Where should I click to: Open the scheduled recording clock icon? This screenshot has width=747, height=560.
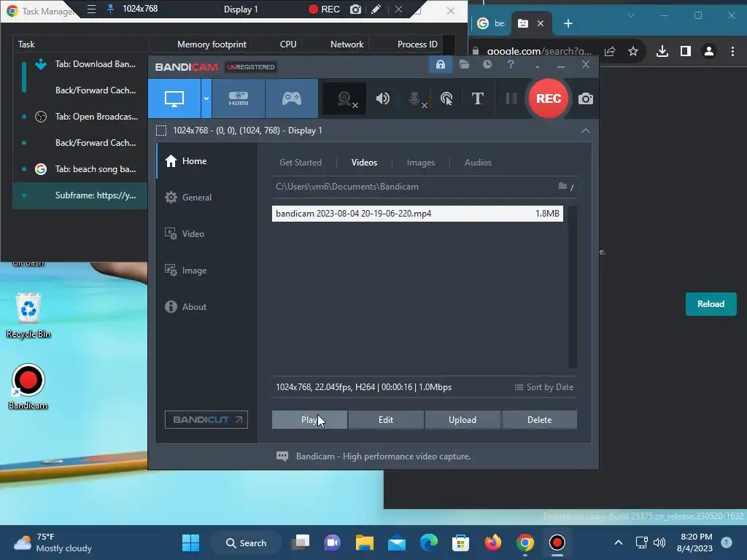coord(487,64)
